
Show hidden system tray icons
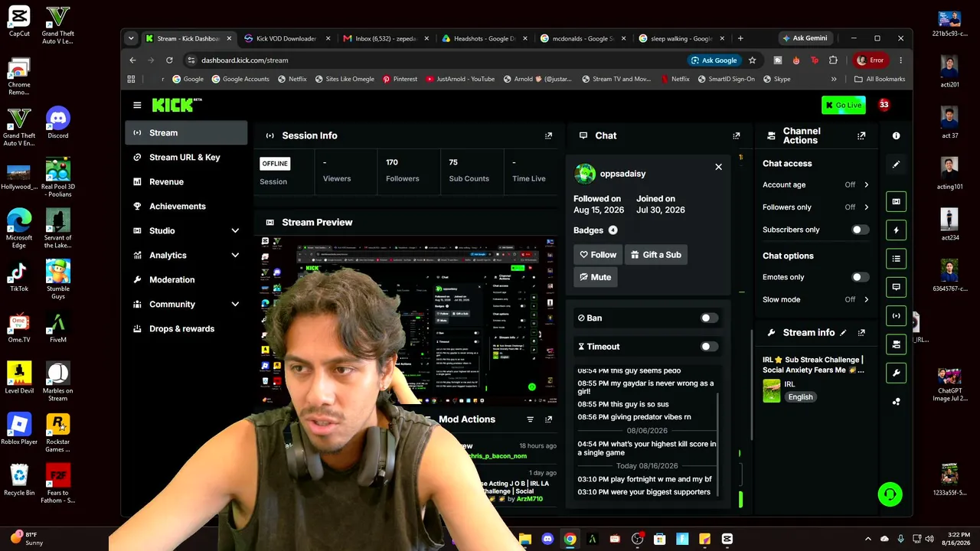(x=867, y=539)
